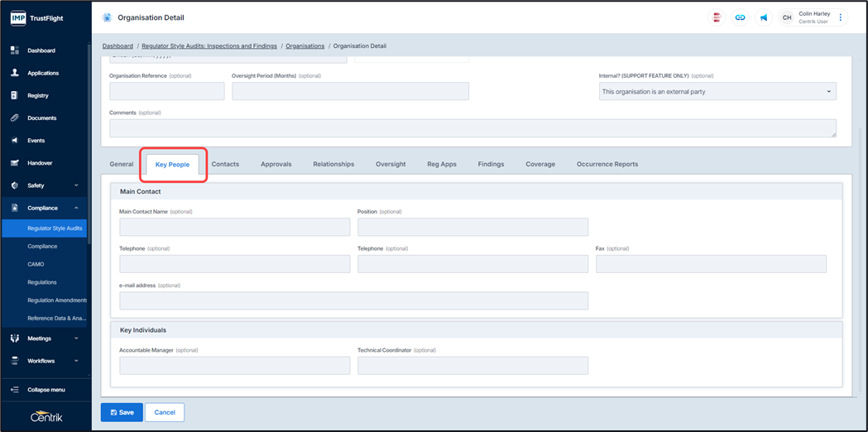Expand the Workflows sidebar section
The image size is (868, 432).
[76, 361]
